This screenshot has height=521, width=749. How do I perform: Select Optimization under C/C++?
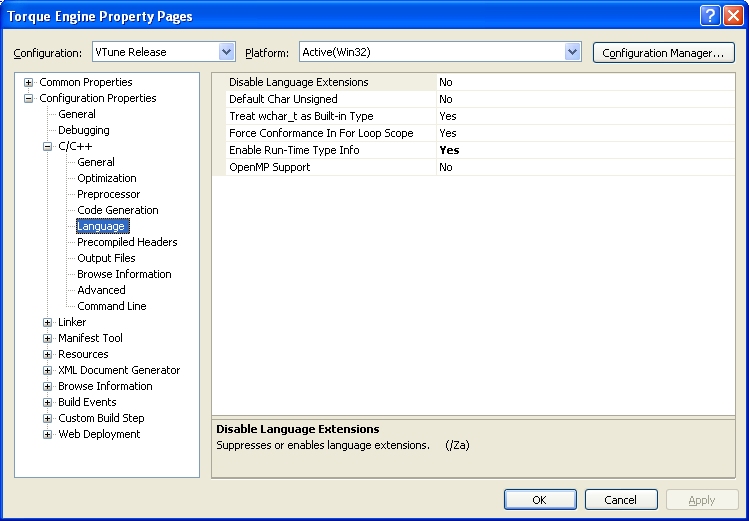(108, 178)
